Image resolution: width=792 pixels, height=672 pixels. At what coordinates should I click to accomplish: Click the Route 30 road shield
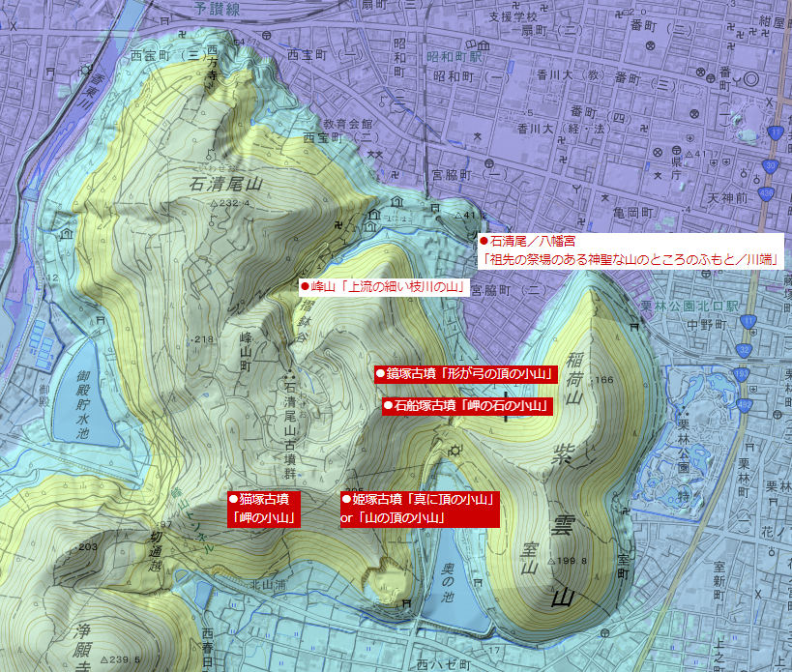coord(772,165)
